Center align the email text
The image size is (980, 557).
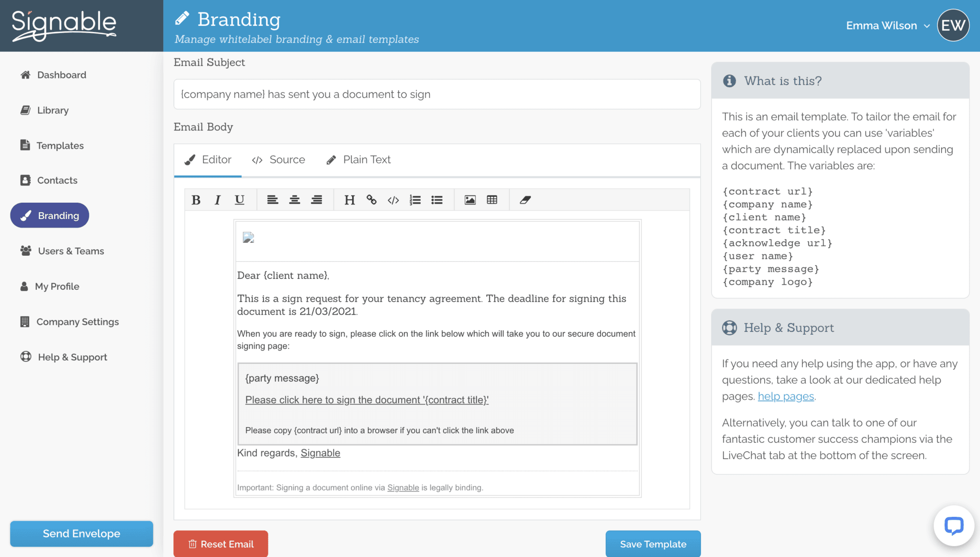coord(294,200)
